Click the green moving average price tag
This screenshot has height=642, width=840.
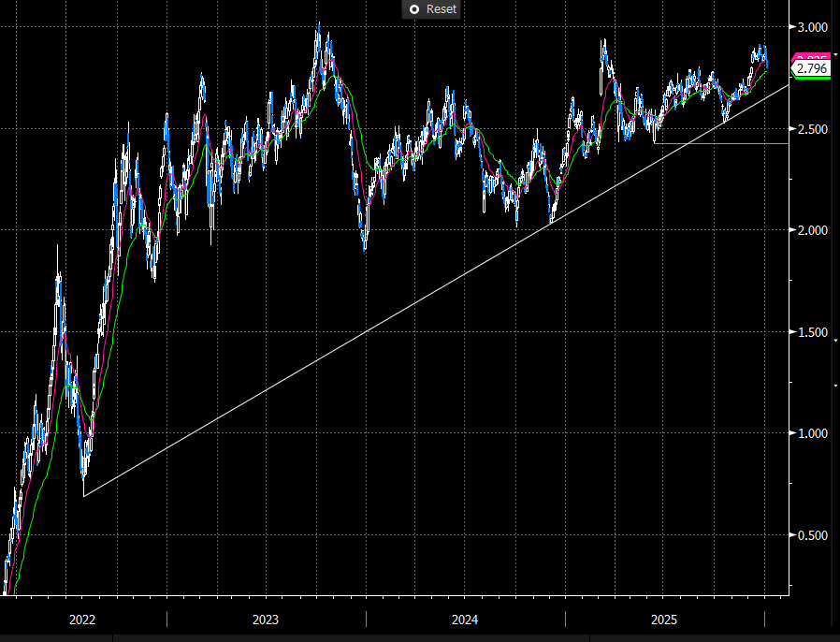(811, 78)
